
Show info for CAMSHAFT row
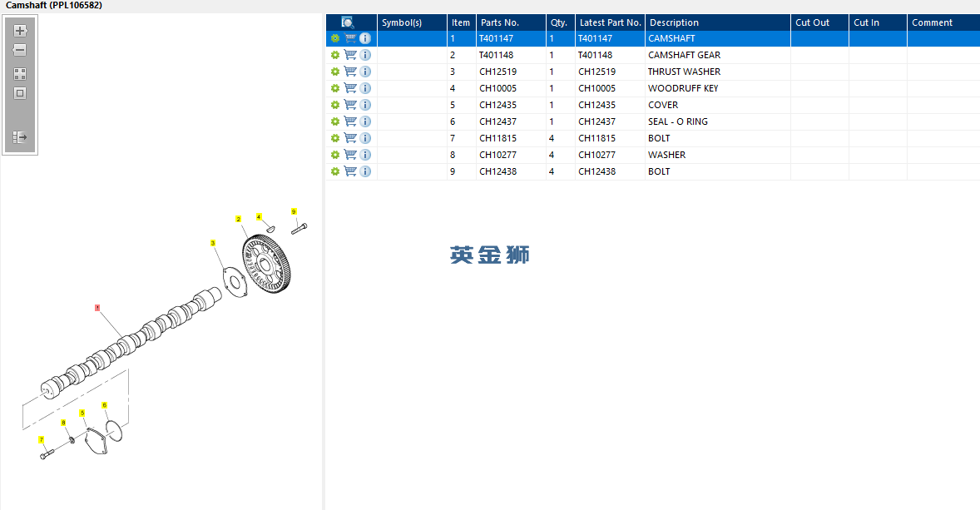365,38
